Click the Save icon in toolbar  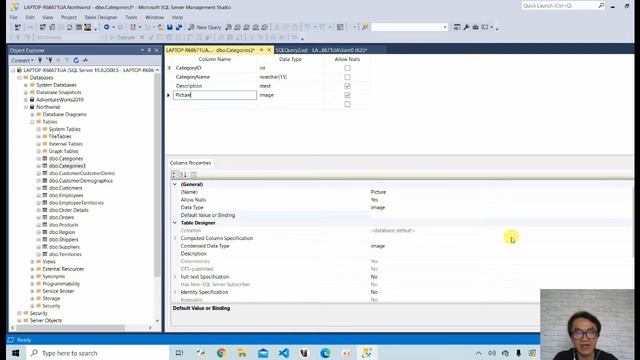click(170, 27)
